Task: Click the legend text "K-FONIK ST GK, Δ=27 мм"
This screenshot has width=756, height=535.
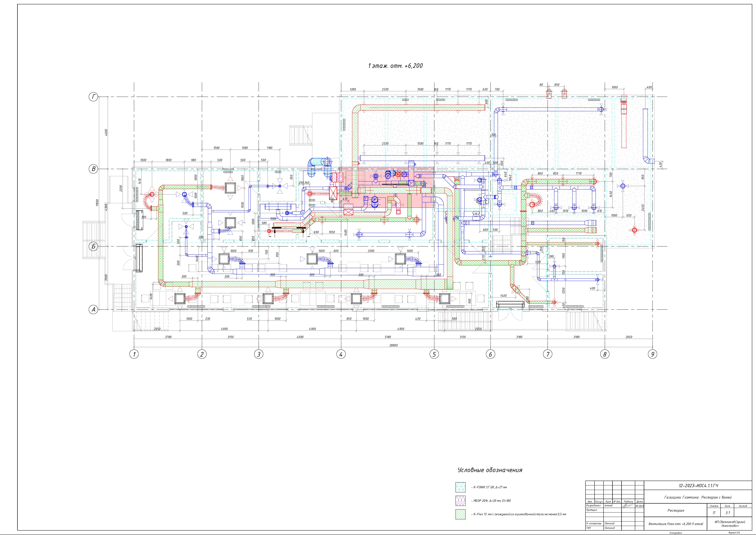Action: click(490, 487)
